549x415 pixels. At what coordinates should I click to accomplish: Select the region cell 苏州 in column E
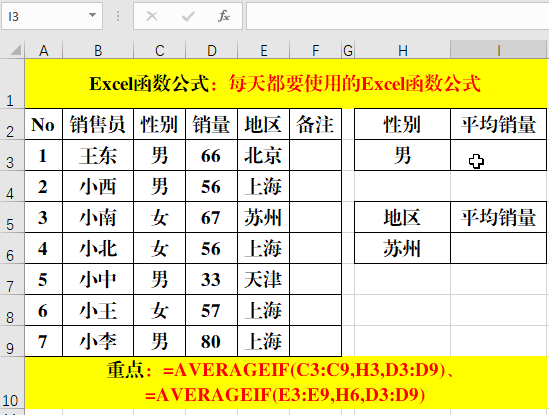264,217
